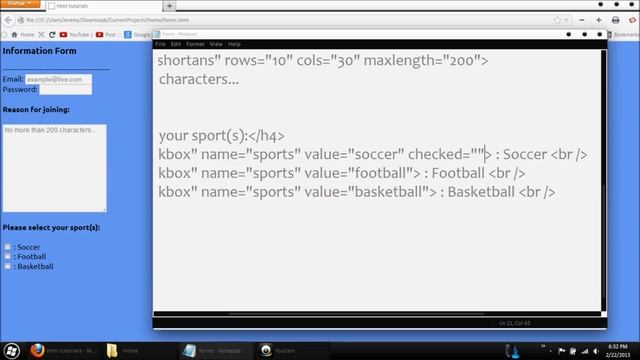The width and height of the screenshot is (640, 360).
Task: Click the network signal tray icon
Action: [x=584, y=351]
